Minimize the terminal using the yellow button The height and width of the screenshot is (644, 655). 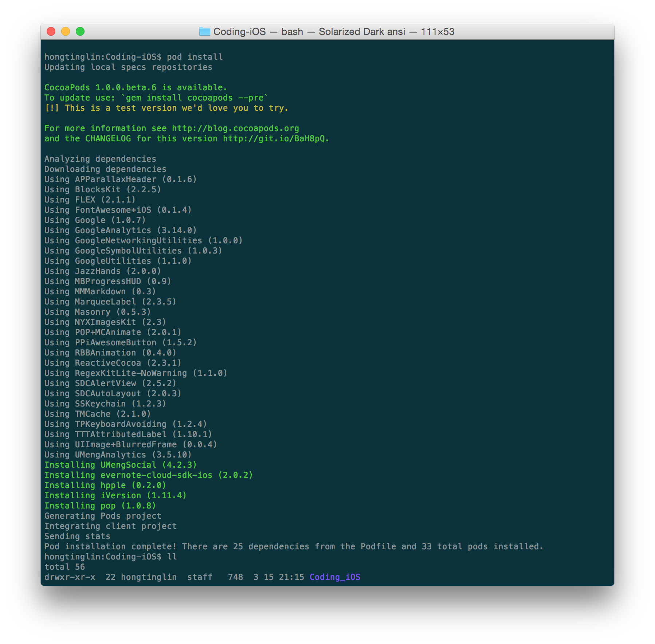pyautogui.click(x=66, y=32)
